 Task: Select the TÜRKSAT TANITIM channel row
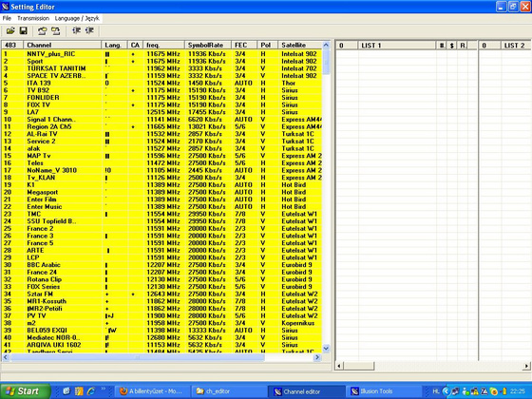(161, 68)
